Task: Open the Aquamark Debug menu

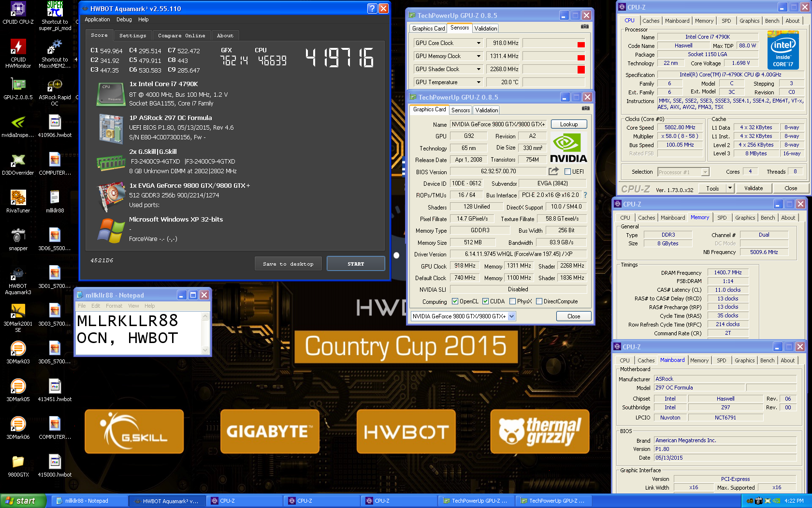Action: tap(124, 19)
